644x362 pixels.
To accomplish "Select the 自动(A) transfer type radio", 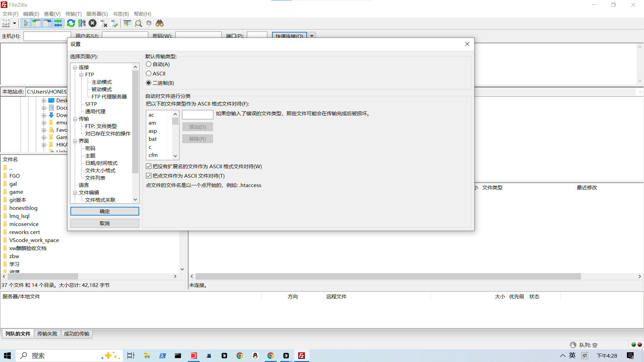I will pos(149,64).
